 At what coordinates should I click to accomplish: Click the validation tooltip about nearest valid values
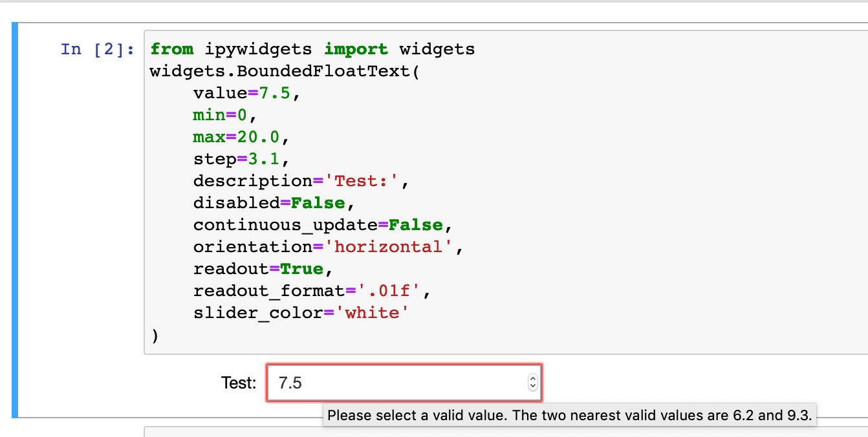coord(569,415)
